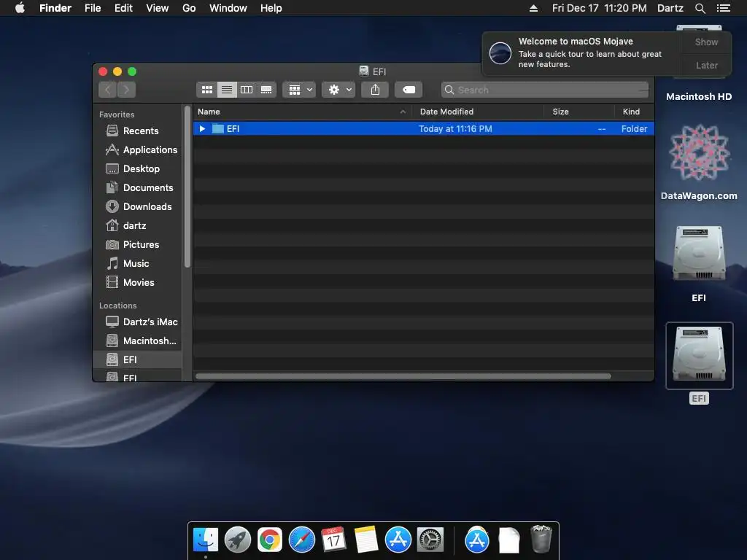Switch Finder to icon view

(x=206, y=90)
